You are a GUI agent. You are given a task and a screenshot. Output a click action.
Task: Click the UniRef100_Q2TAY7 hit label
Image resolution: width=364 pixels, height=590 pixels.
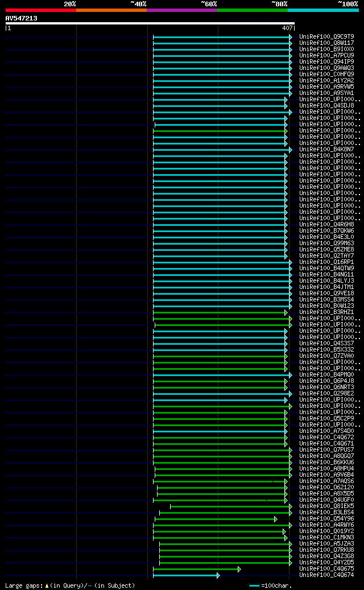pos(326,256)
